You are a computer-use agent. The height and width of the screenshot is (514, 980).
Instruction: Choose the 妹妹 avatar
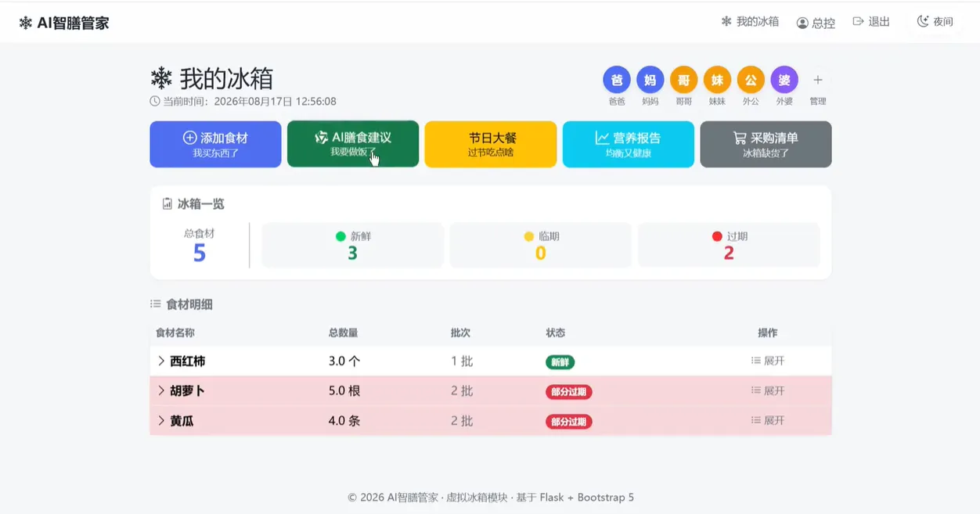[x=717, y=80]
